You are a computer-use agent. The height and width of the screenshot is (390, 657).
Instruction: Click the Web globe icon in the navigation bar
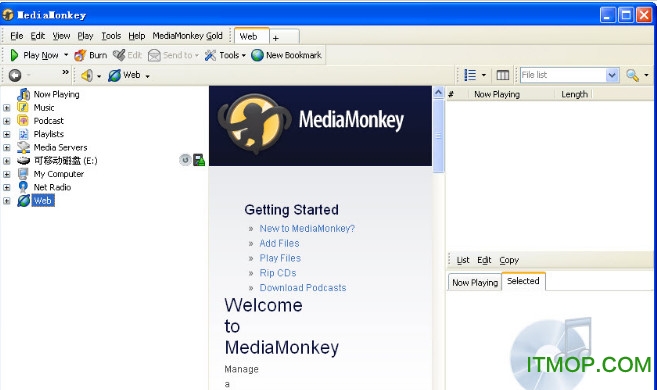coord(114,75)
